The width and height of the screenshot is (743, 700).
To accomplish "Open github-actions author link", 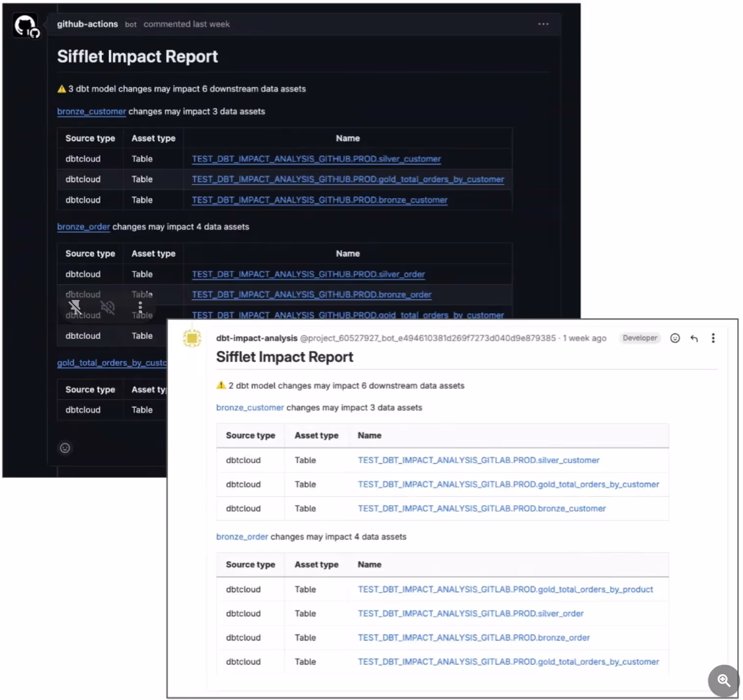I will [87, 24].
